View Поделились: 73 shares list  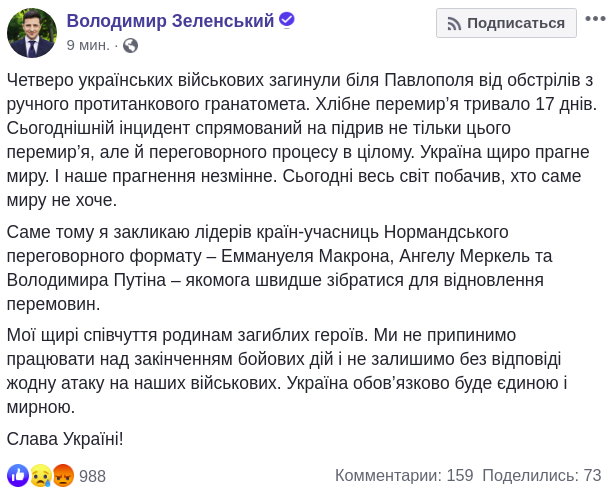pos(541,476)
